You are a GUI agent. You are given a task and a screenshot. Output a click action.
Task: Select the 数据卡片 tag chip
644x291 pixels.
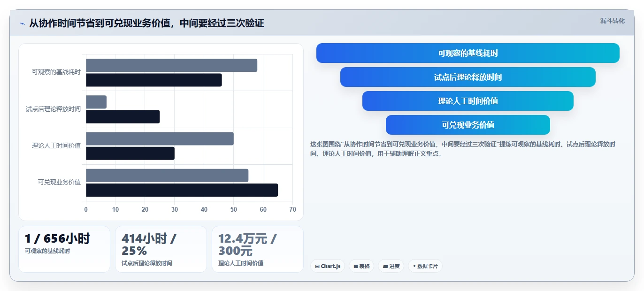pyautogui.click(x=425, y=266)
